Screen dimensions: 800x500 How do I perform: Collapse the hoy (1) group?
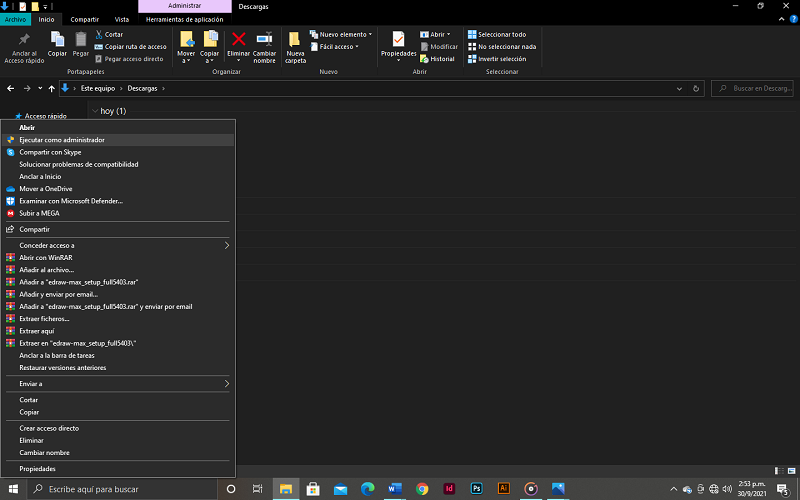pos(95,111)
